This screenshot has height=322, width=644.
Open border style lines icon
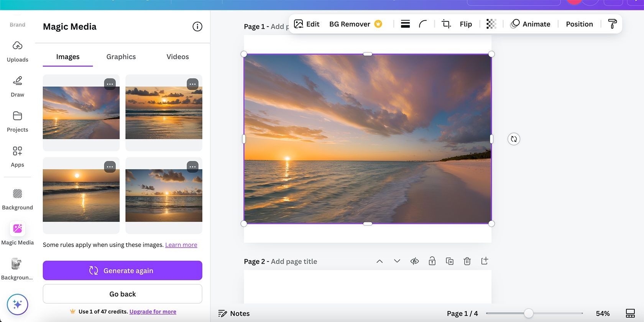405,24
